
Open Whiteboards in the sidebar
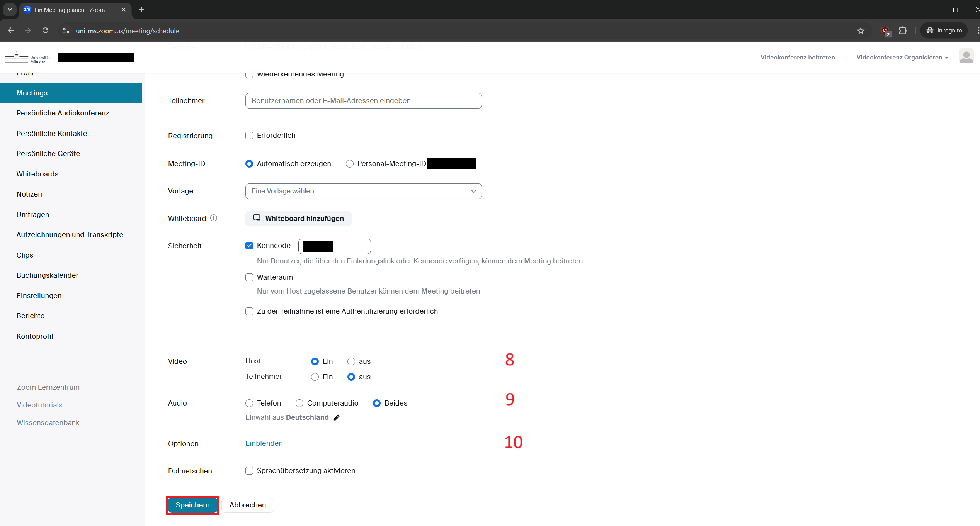[x=37, y=174]
